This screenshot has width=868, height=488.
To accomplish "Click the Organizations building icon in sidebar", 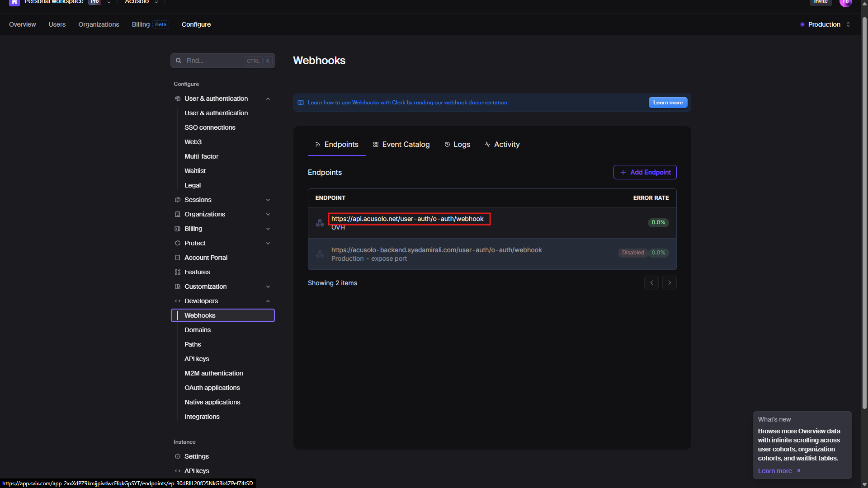I will click(178, 214).
